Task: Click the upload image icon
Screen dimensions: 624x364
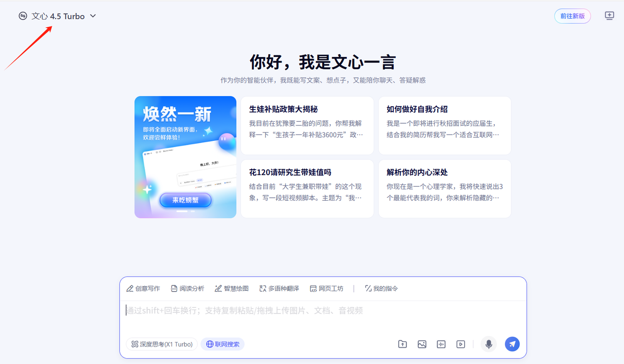Action: point(422,344)
